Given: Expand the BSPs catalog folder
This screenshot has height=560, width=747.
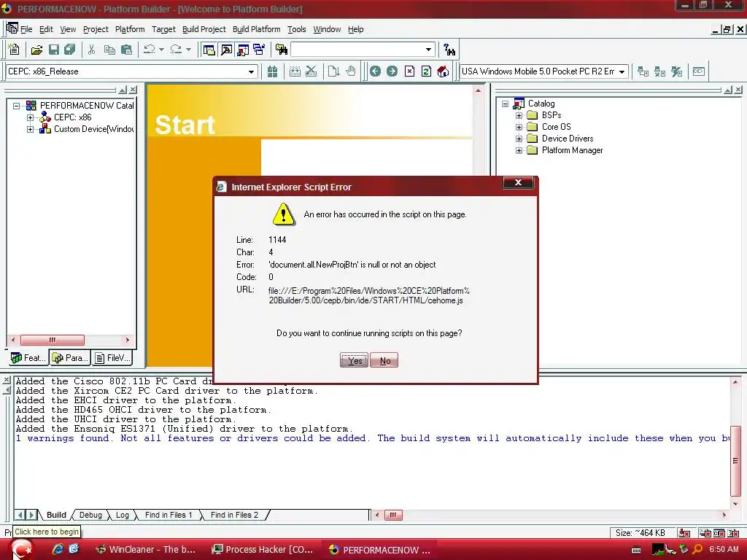Looking at the screenshot, I should coord(519,115).
